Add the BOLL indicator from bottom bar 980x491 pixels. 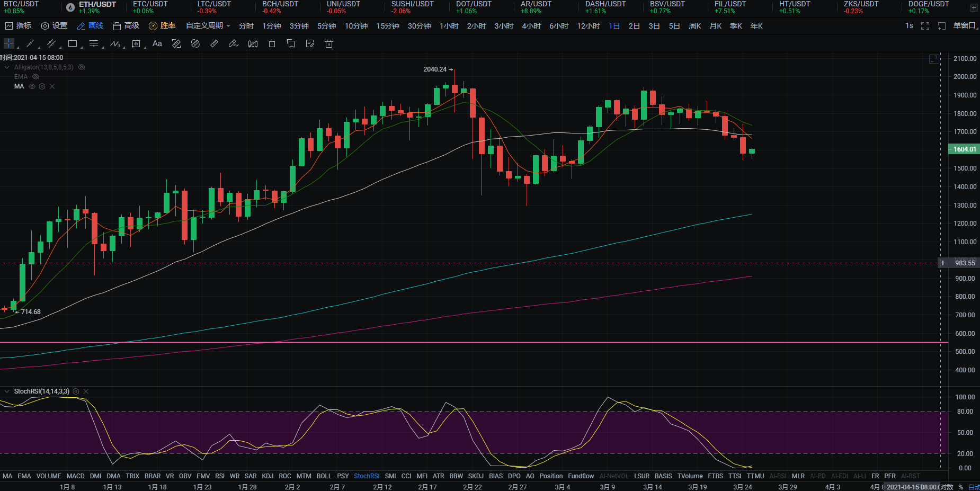[324, 476]
